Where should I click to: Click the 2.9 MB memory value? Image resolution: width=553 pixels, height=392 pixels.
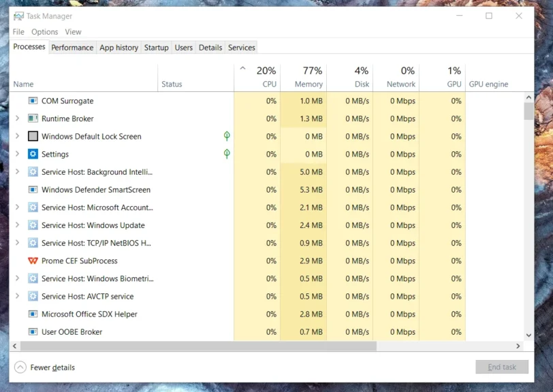tap(311, 261)
